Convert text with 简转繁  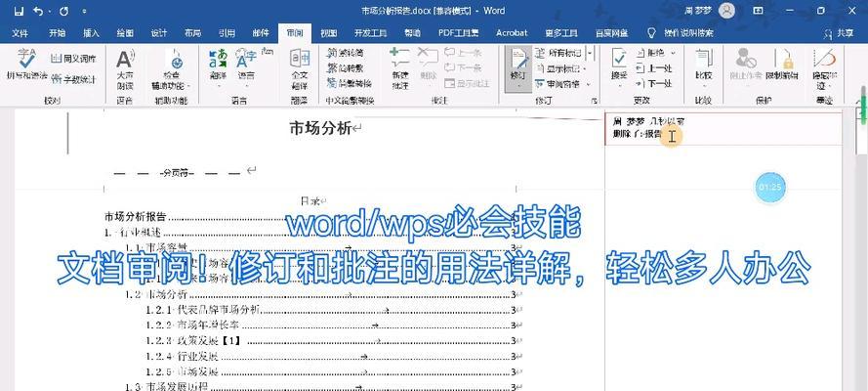click(345, 68)
